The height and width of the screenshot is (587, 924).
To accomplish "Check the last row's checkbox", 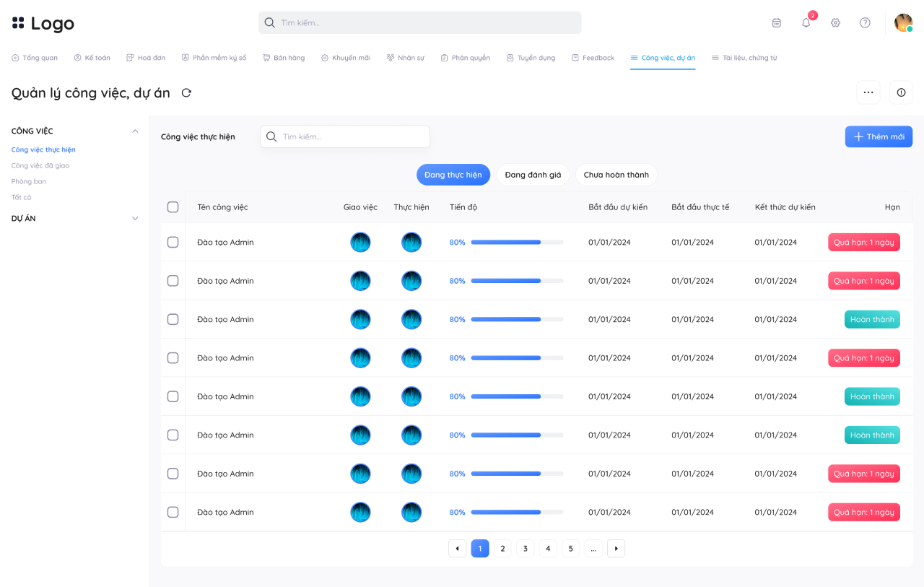I will 173,512.
